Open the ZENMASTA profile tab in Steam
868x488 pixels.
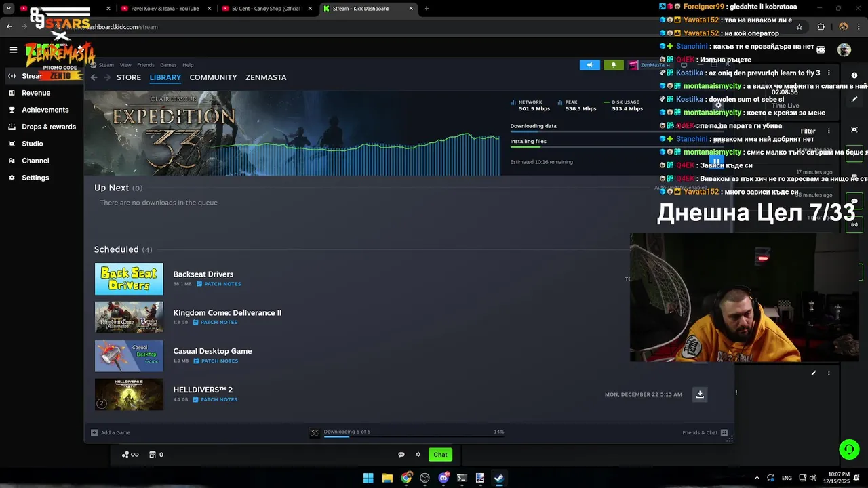(x=266, y=77)
